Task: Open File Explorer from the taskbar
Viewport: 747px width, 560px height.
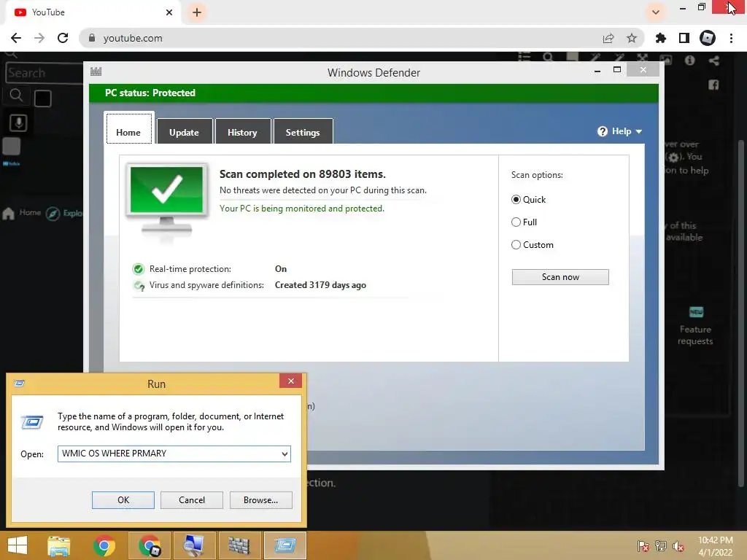Action: point(59,545)
